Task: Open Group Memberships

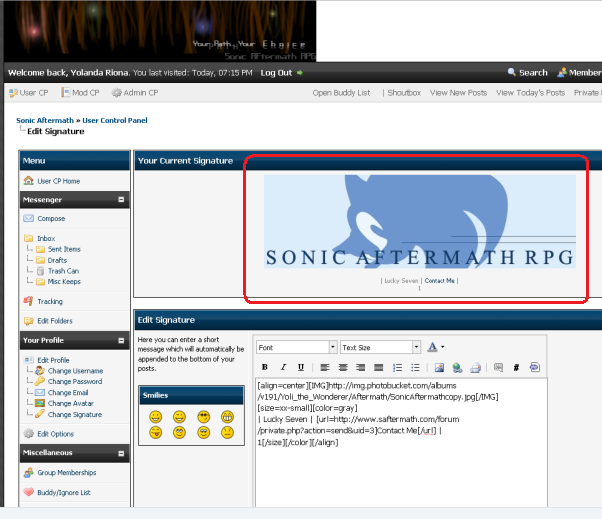Action: [67, 473]
